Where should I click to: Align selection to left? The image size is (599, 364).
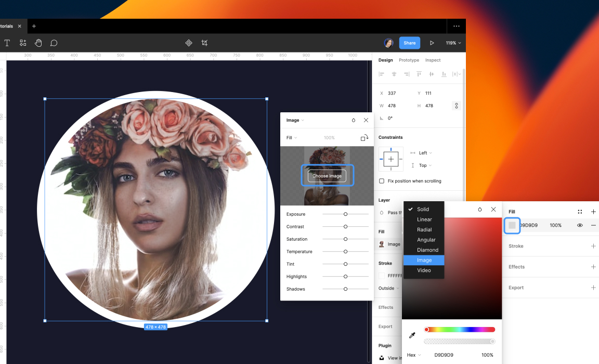click(381, 74)
